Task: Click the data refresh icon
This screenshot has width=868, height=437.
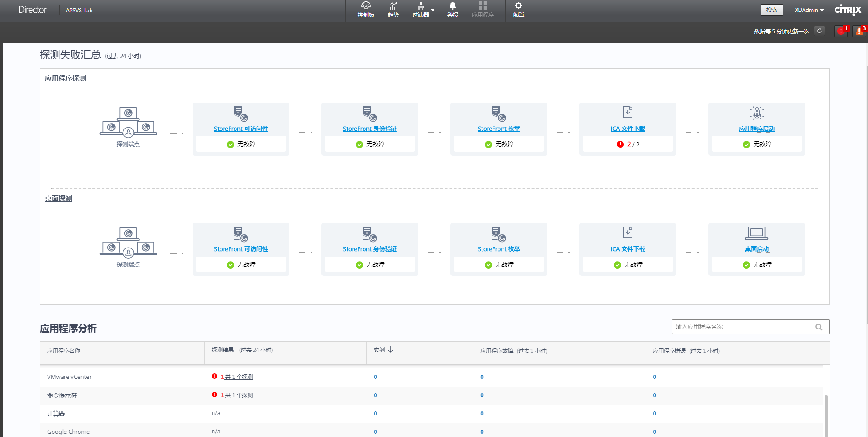Action: coord(820,31)
